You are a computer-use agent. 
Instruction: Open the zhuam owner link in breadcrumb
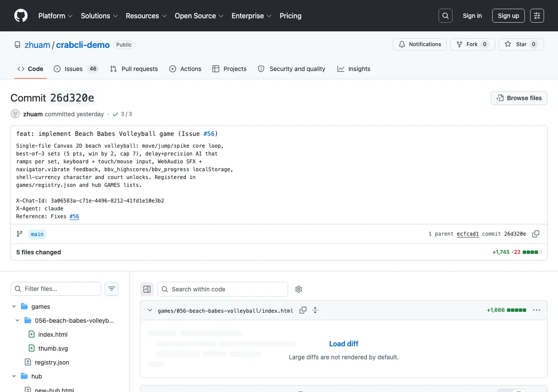point(37,45)
